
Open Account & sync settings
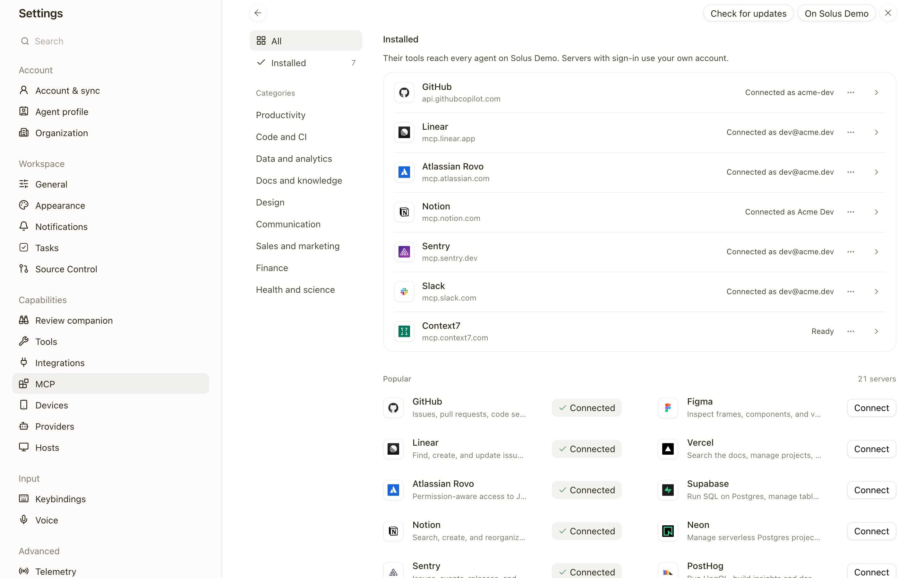click(x=111, y=91)
